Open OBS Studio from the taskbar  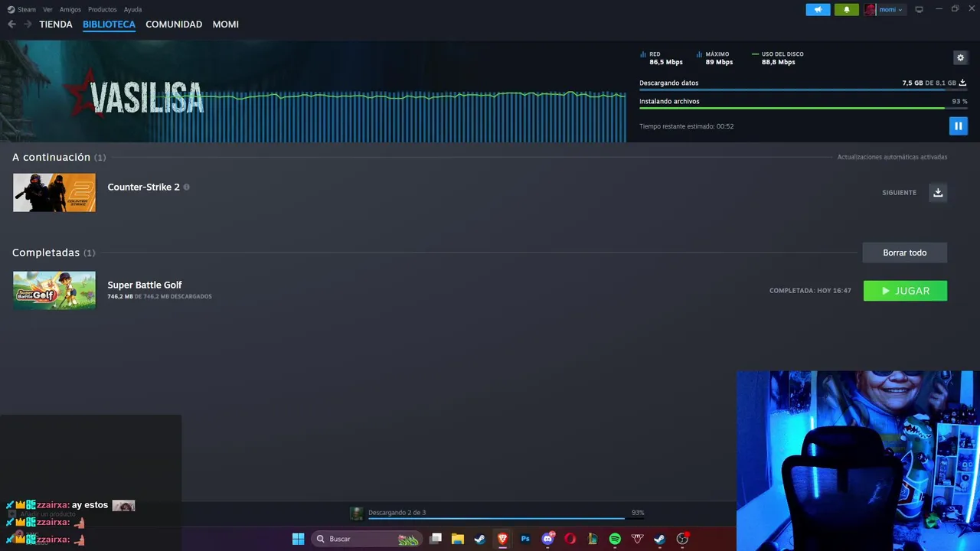pos(682,539)
